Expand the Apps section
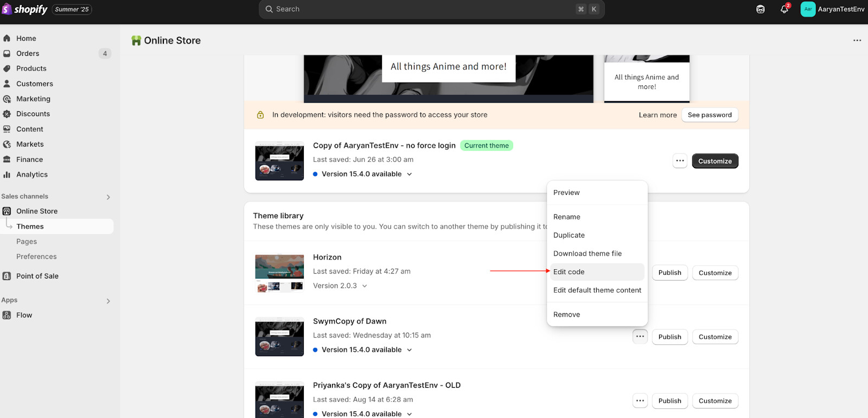868x418 pixels. pyautogui.click(x=108, y=301)
